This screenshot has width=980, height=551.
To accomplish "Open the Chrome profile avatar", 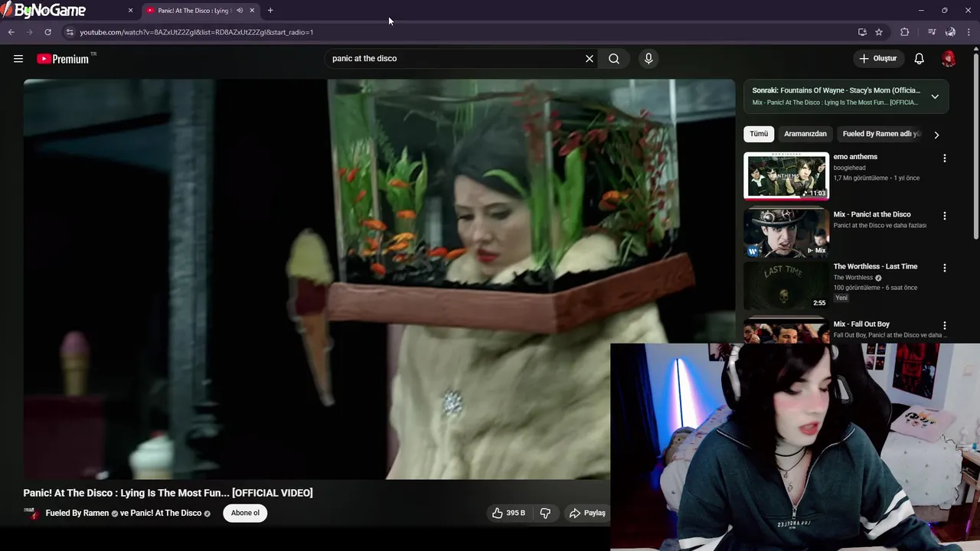I will (950, 32).
